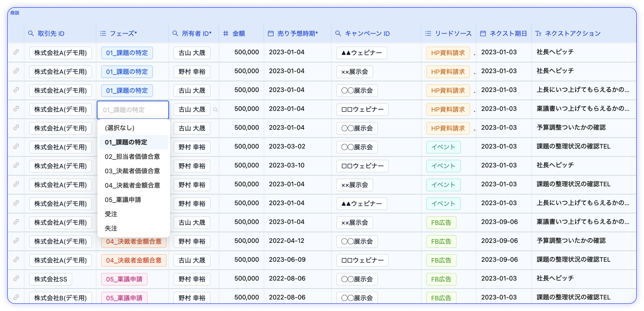The height and width of the screenshot is (311, 644).
Task: Click link icon of the row being edited
Action: [16, 109]
